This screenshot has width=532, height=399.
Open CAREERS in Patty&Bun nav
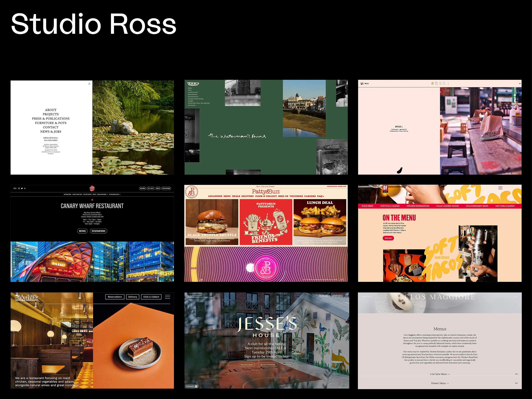coord(310,196)
